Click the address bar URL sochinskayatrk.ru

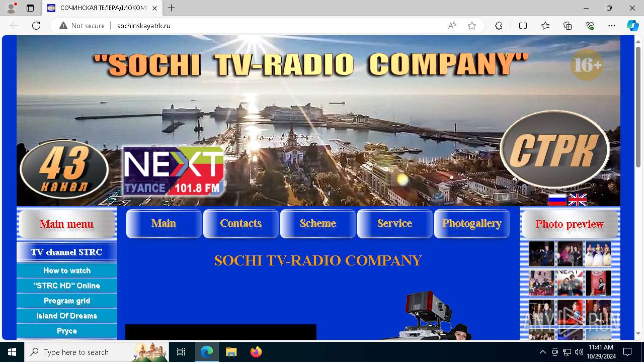pos(144,26)
